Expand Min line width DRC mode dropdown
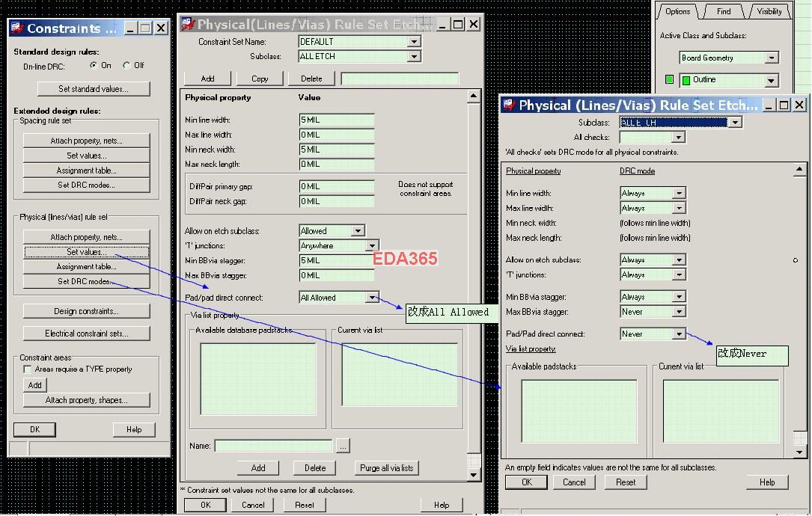 tap(679, 193)
